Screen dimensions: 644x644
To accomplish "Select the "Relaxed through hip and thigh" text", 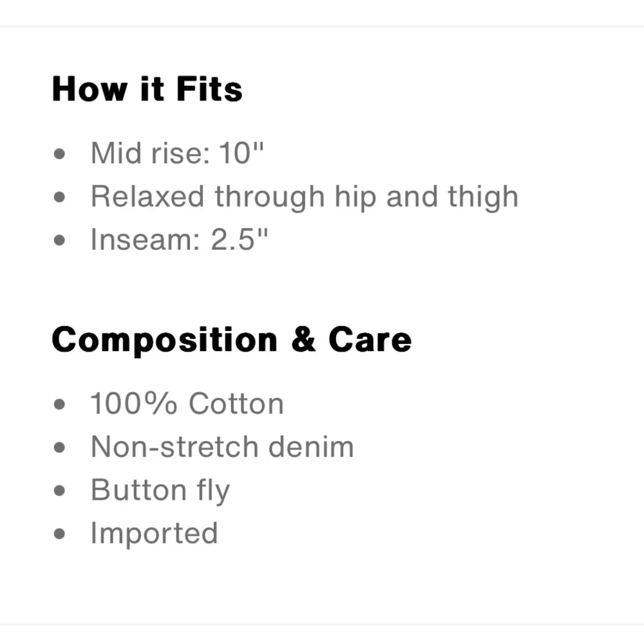I will pyautogui.click(x=304, y=196).
